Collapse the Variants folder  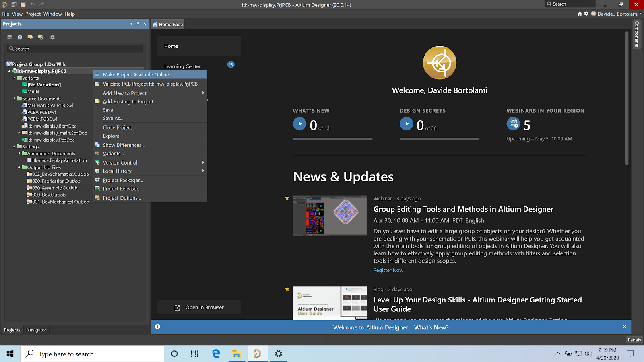click(x=14, y=78)
